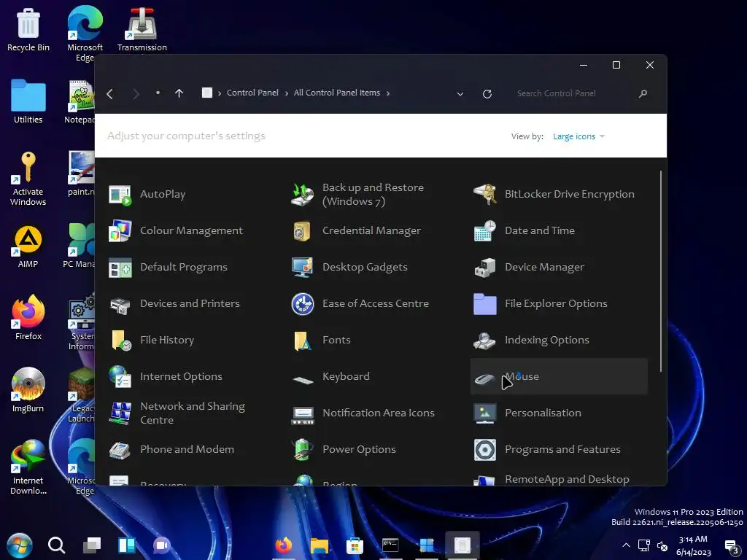The height and width of the screenshot is (560, 747).
Task: Open Task View on taskbar
Action: click(91, 545)
